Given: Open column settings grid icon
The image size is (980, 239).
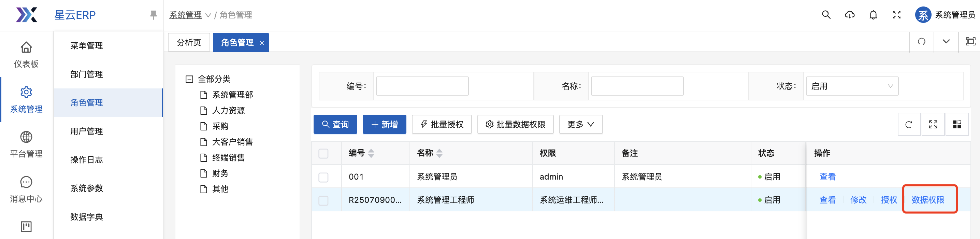Looking at the screenshot, I should [x=956, y=124].
